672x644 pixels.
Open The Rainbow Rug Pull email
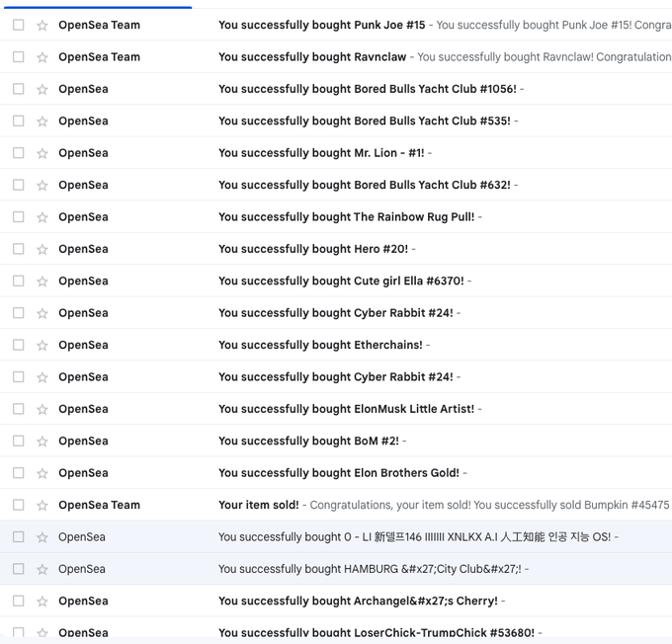(x=336, y=217)
